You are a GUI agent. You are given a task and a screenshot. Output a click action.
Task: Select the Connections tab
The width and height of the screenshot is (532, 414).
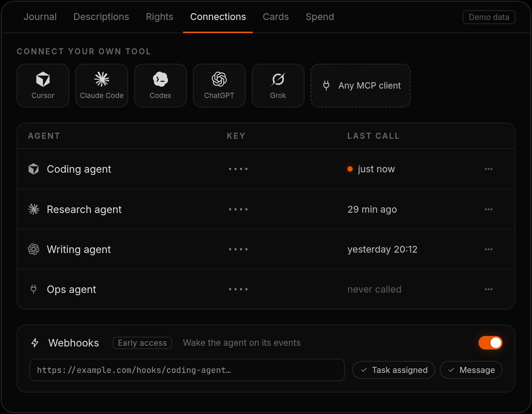click(218, 17)
